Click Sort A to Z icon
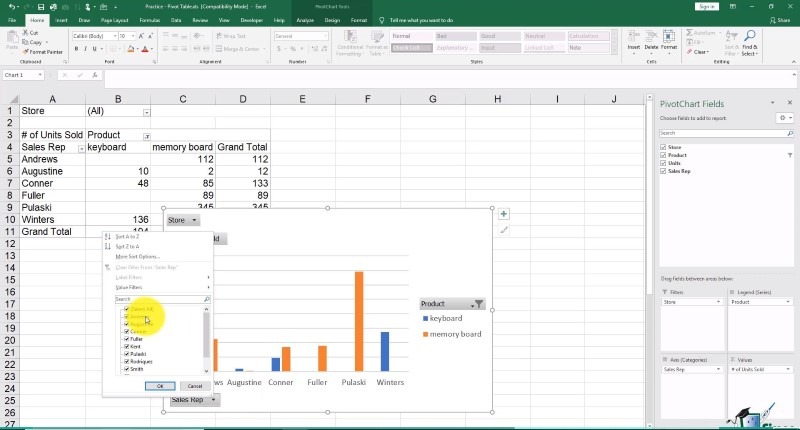Image resolution: width=800 pixels, height=430 pixels. coord(108,237)
